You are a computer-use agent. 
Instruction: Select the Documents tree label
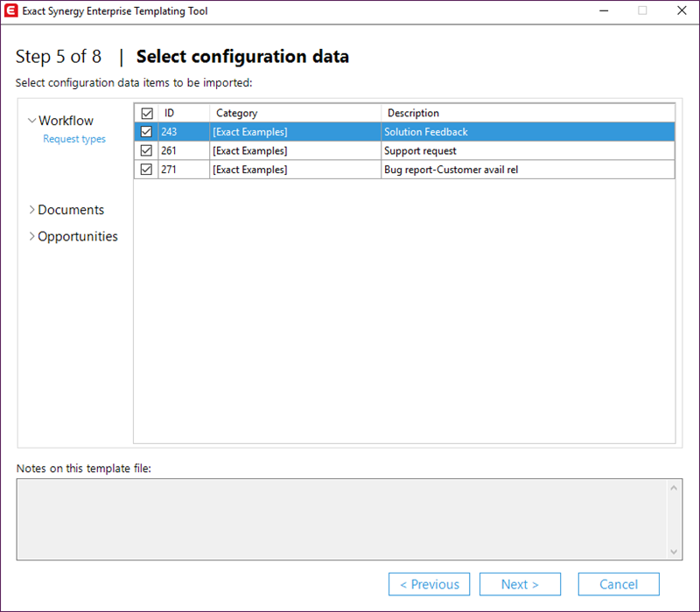coord(71,210)
